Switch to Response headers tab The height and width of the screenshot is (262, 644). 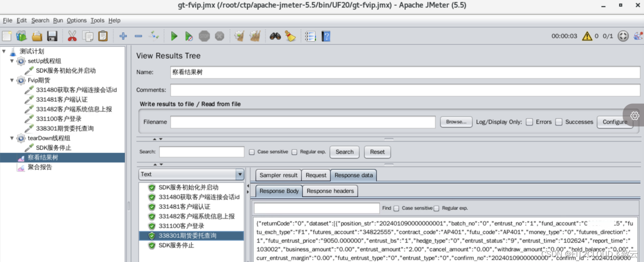coord(330,191)
